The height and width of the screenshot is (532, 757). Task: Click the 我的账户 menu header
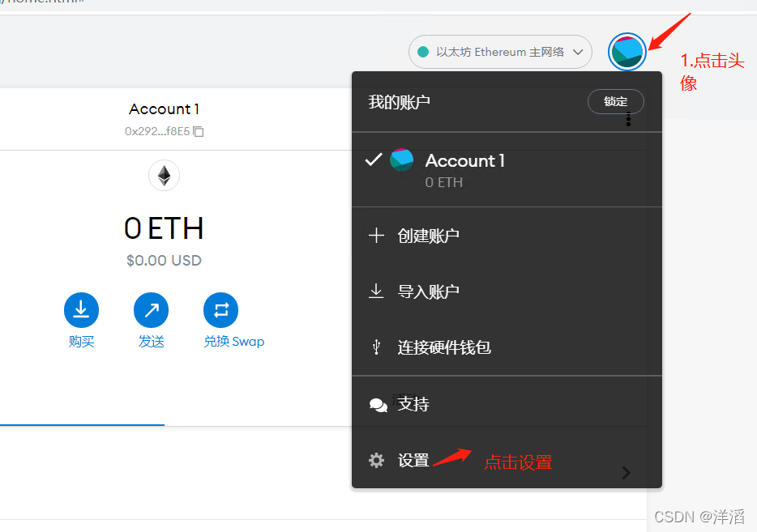click(400, 102)
